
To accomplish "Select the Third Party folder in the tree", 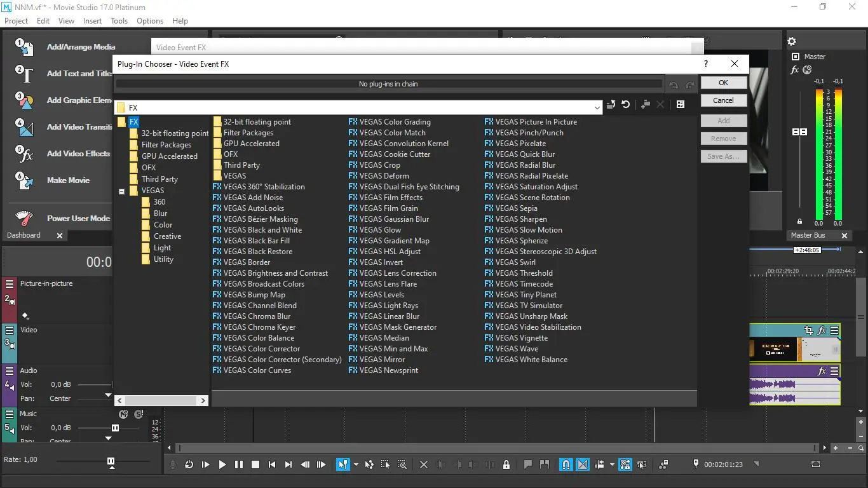I will pyautogui.click(x=159, y=179).
